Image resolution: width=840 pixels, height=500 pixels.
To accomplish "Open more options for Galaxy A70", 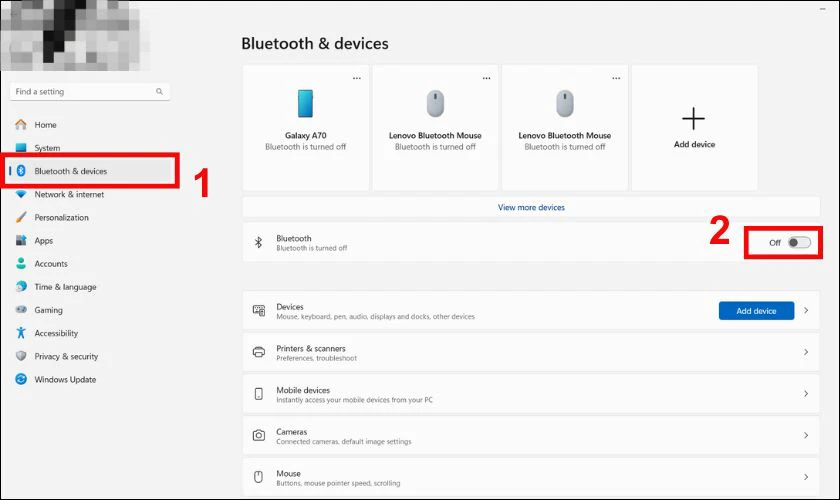I will tap(357, 78).
